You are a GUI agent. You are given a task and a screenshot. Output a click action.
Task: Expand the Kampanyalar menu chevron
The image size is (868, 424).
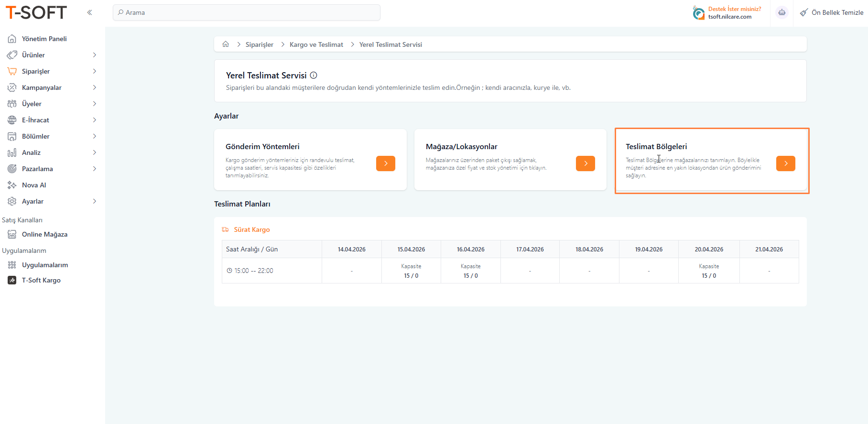95,87
